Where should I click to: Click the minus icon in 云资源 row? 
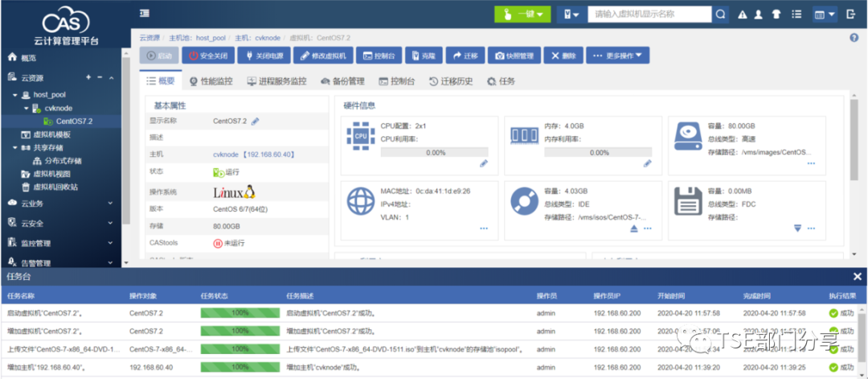tap(100, 77)
